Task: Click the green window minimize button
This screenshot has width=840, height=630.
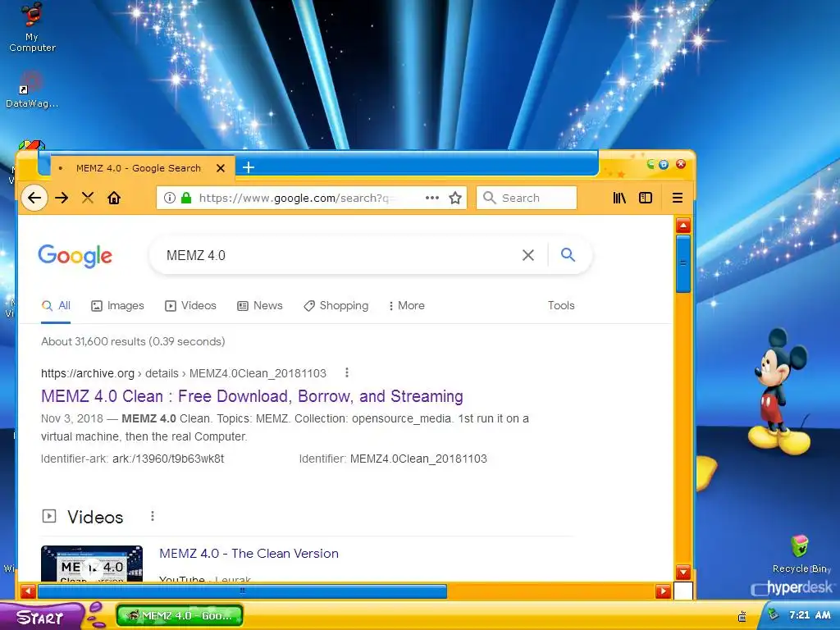Action: tap(650, 164)
